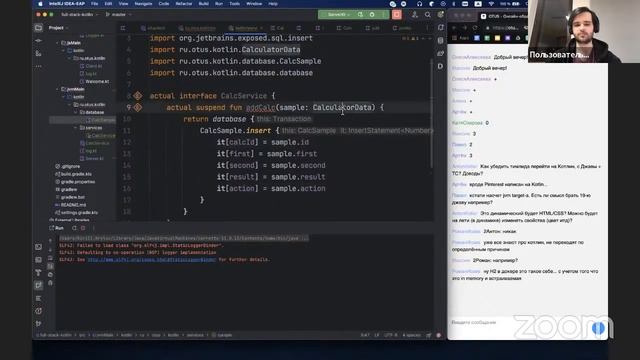The image size is (640, 360).
Task: Click the 4 spaces indent status entry
Action: (x=411, y=335)
